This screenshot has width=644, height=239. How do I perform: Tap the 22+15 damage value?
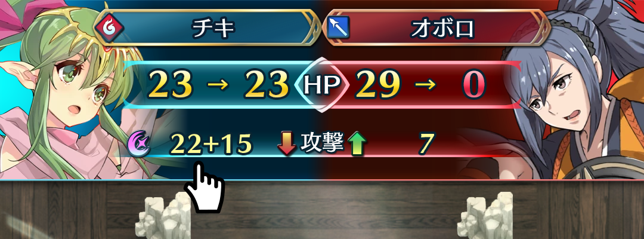point(210,144)
